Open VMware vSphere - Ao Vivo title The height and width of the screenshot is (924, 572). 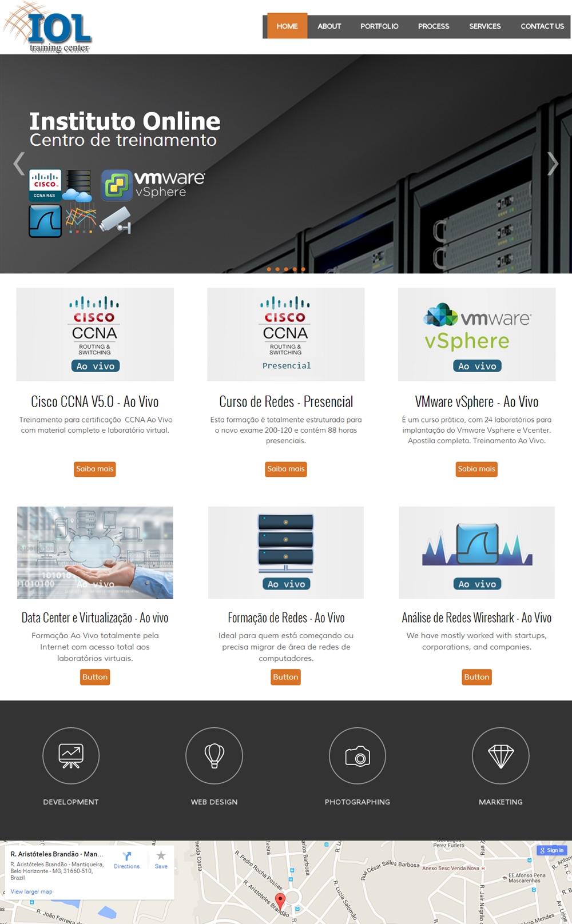point(476,402)
